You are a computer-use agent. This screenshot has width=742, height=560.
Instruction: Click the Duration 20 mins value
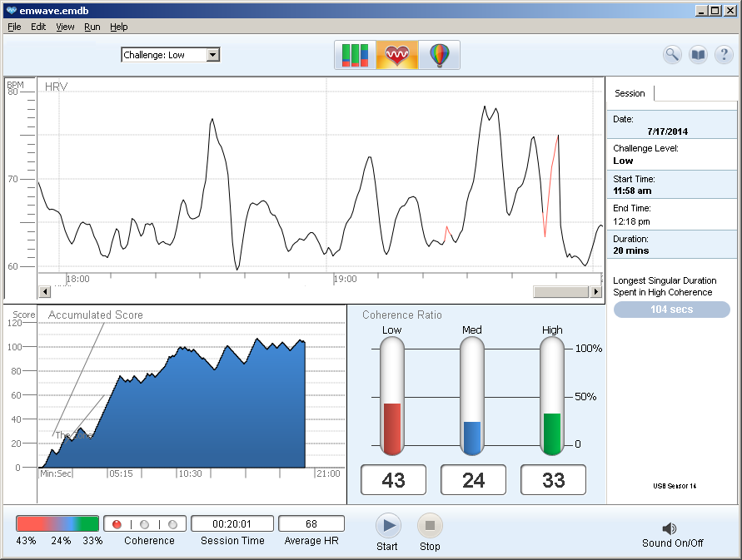(630, 250)
